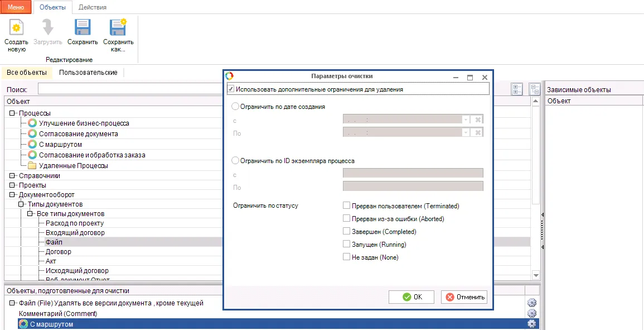Open settings gear for the Файл (File) row

click(x=531, y=303)
